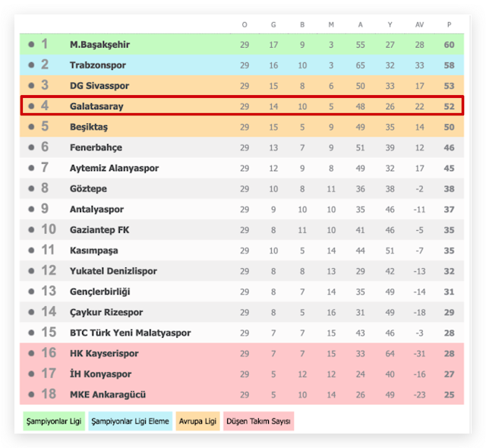The width and height of the screenshot is (486, 448).
Task: Click the green Şampiyonlar Ligi legend swatch
Action: click(x=52, y=421)
